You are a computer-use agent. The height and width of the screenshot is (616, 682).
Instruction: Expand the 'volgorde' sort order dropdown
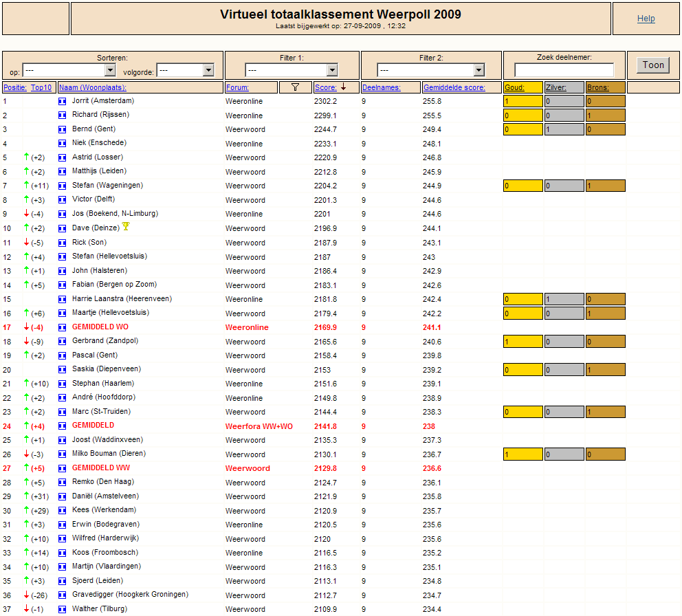[186, 70]
